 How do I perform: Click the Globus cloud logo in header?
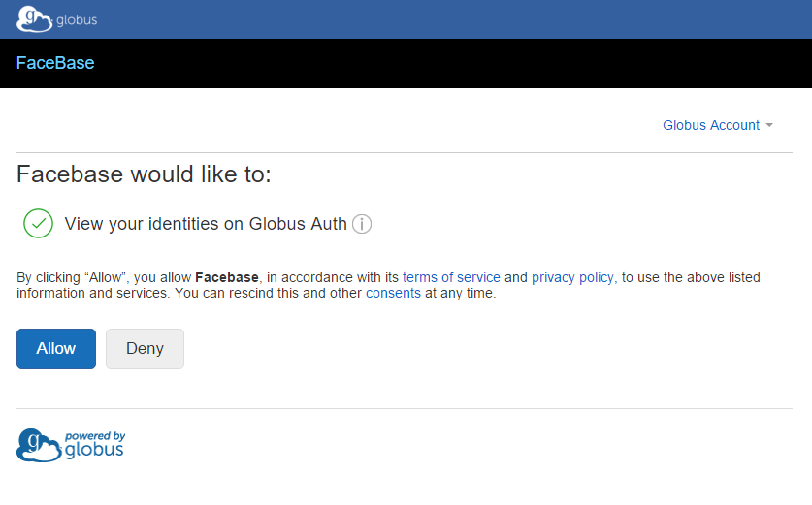pos(56,19)
